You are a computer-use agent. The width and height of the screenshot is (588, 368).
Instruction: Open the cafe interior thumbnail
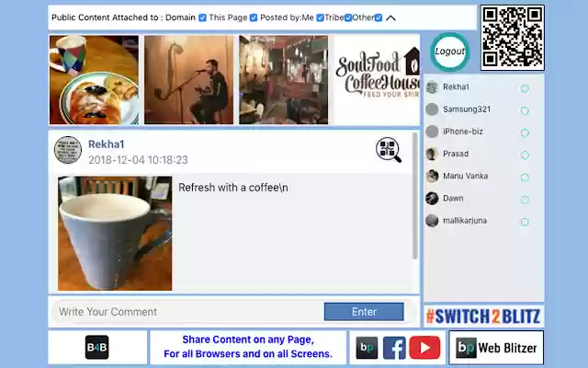(284, 80)
